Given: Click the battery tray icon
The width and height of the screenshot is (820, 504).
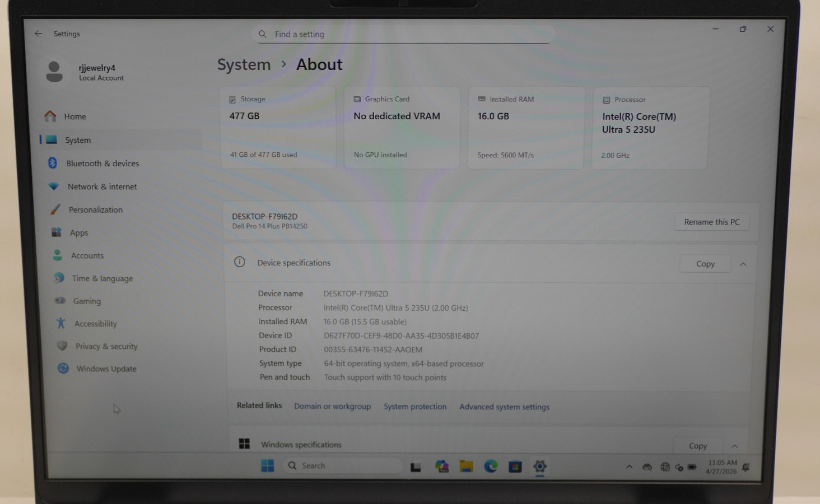Looking at the screenshot, I should (x=692, y=466).
